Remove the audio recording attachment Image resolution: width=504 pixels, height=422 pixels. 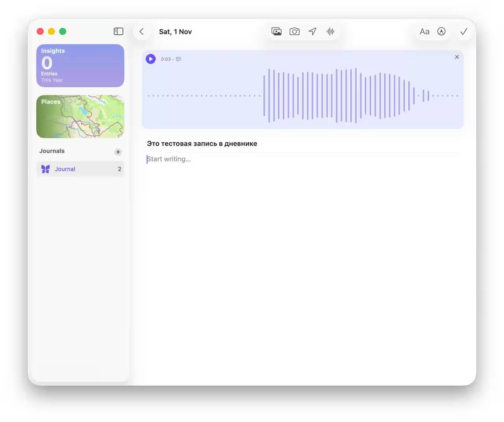point(457,57)
